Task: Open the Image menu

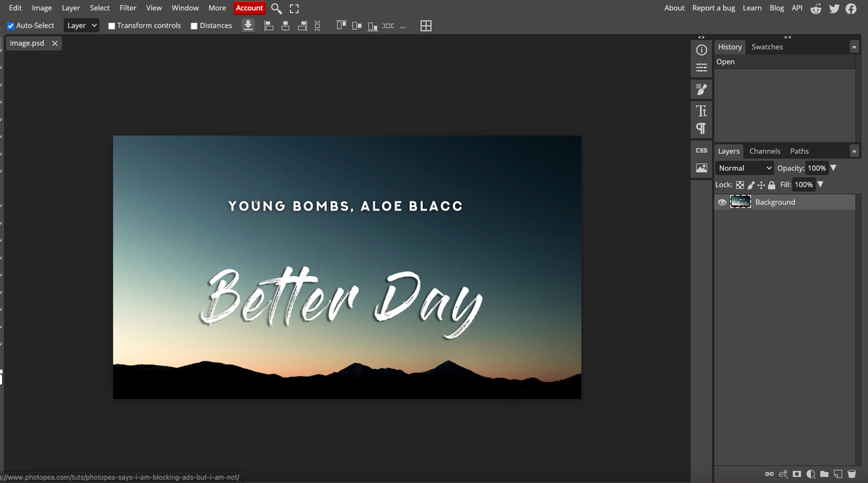Action: point(42,8)
